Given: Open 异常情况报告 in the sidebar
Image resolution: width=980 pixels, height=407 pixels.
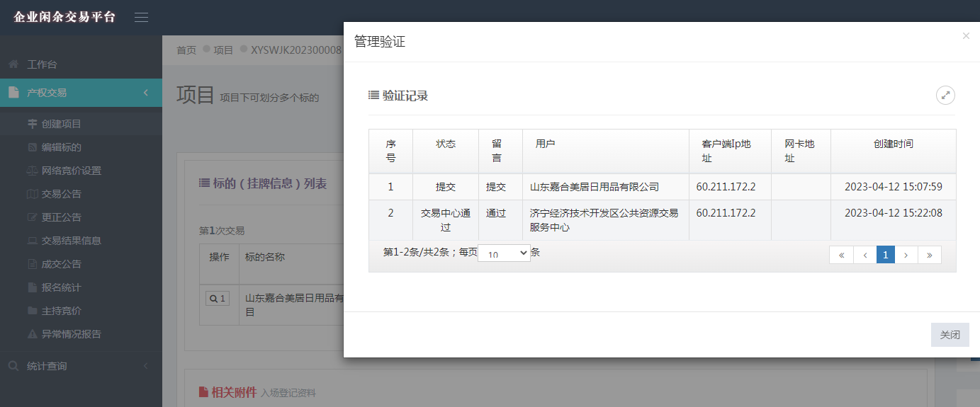Looking at the screenshot, I should 71,334.
